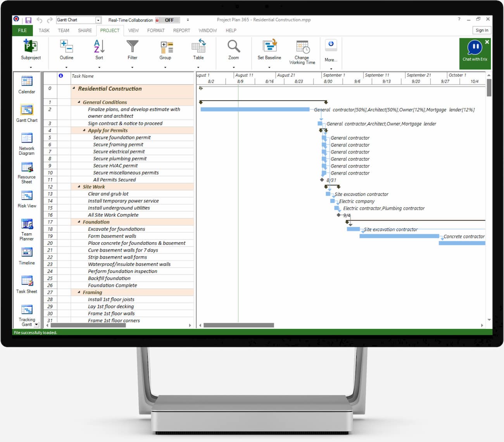Select Gantt Chart view in sidebar
The image size is (504, 442).
click(x=27, y=113)
